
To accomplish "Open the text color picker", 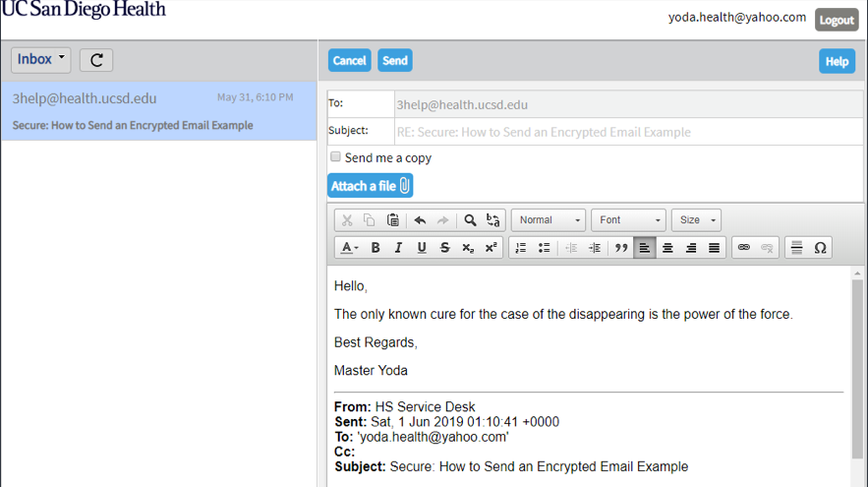I will coord(348,248).
